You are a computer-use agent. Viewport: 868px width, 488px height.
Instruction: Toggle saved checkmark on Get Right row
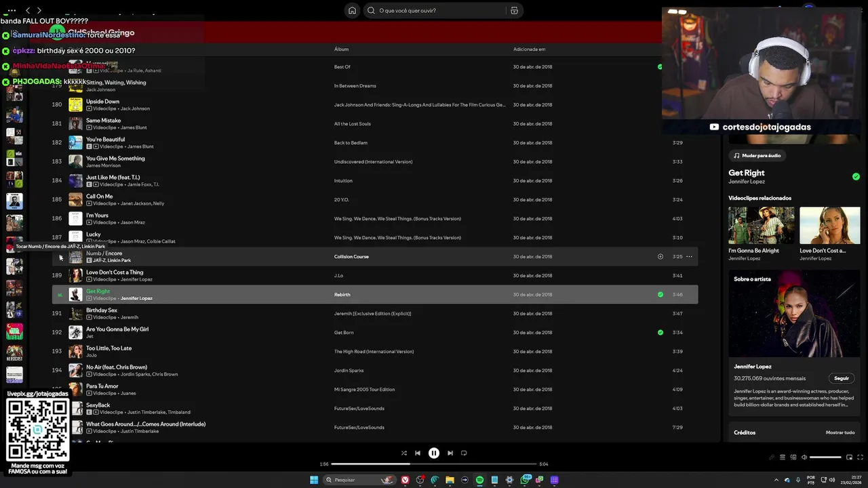(660, 295)
